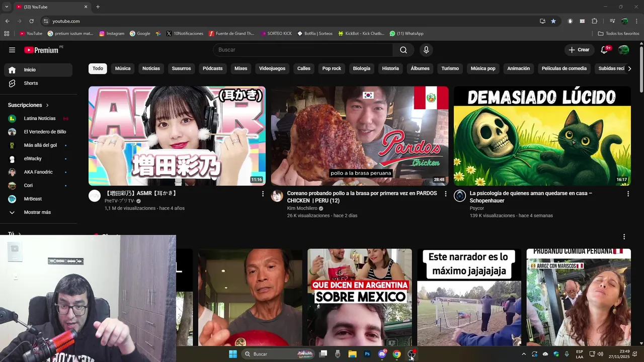644x362 pixels.
Task: Reload the page in Chrome
Action: point(31,21)
